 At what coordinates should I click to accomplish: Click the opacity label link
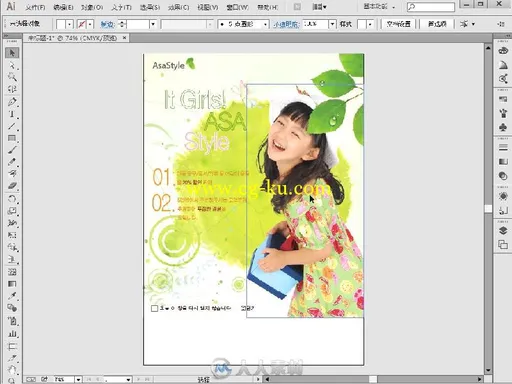[286, 24]
